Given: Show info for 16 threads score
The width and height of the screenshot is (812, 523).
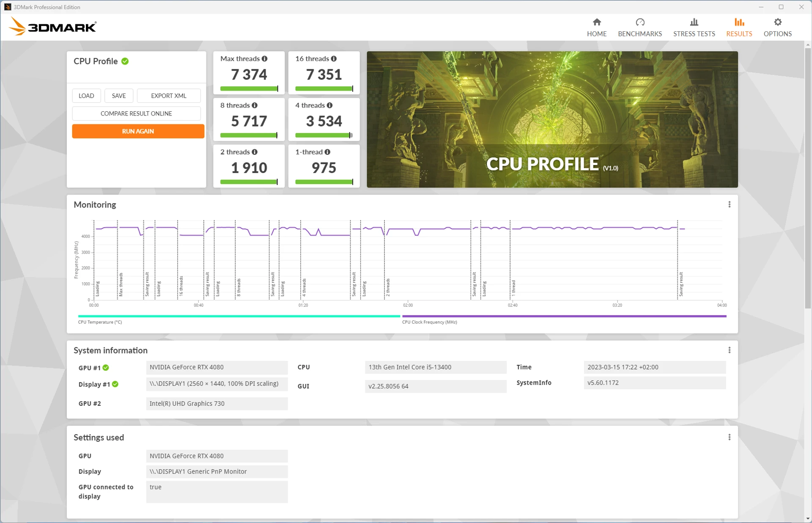Looking at the screenshot, I should [334, 59].
